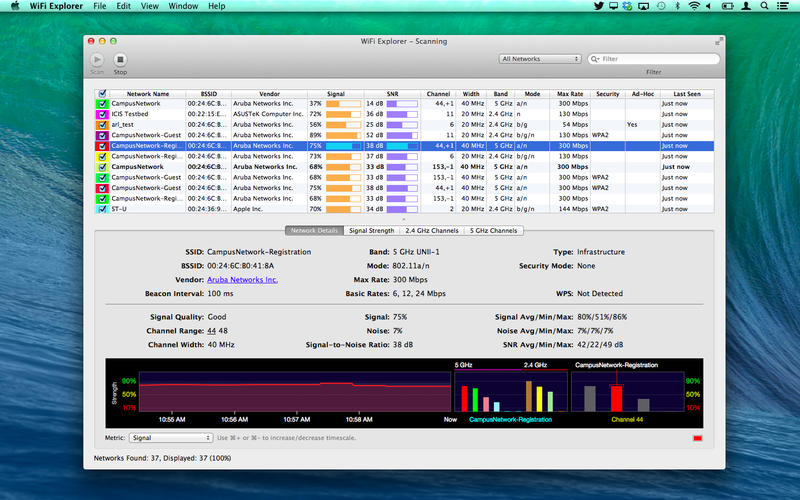
Task: Click the filter search magnifier icon
Action: coord(595,59)
